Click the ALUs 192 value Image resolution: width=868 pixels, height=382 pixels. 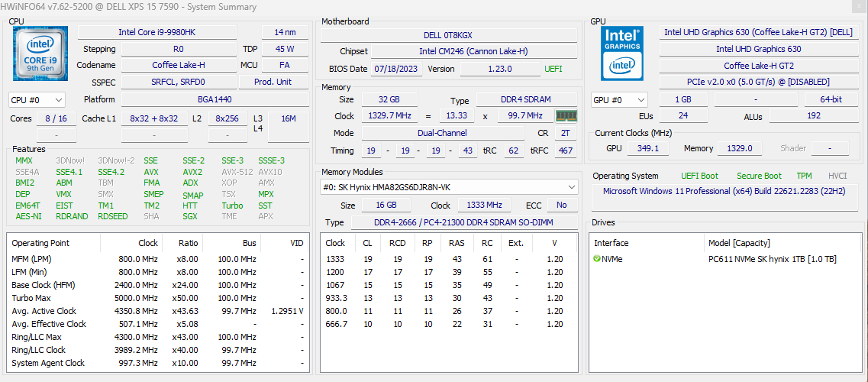click(x=813, y=116)
